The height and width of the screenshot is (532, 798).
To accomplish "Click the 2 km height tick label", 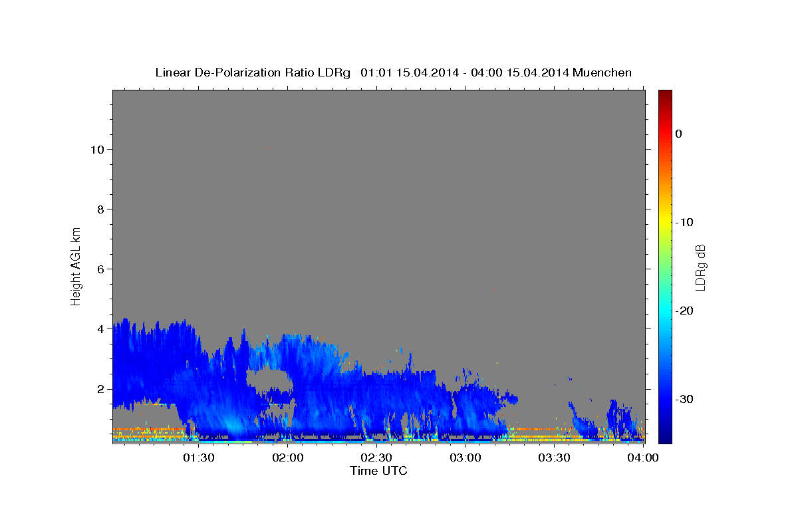I will click(102, 389).
